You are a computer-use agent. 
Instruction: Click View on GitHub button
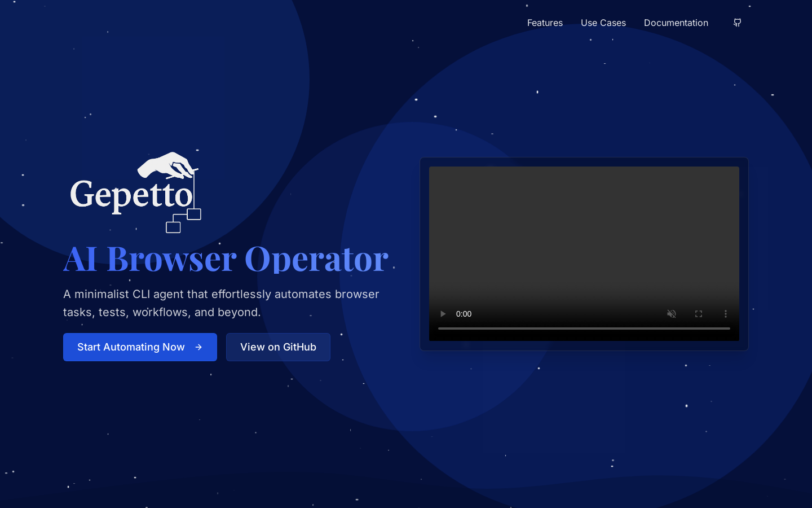(x=278, y=347)
